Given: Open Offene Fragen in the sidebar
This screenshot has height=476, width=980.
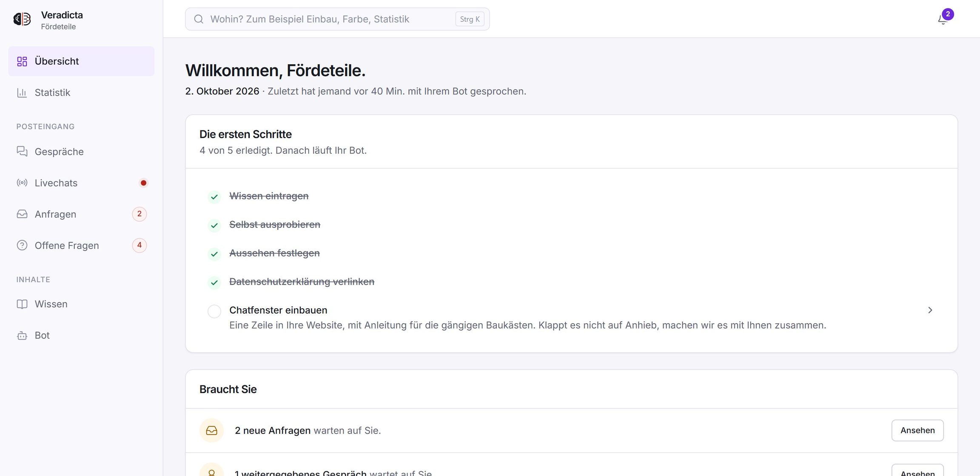Looking at the screenshot, I should (81, 246).
